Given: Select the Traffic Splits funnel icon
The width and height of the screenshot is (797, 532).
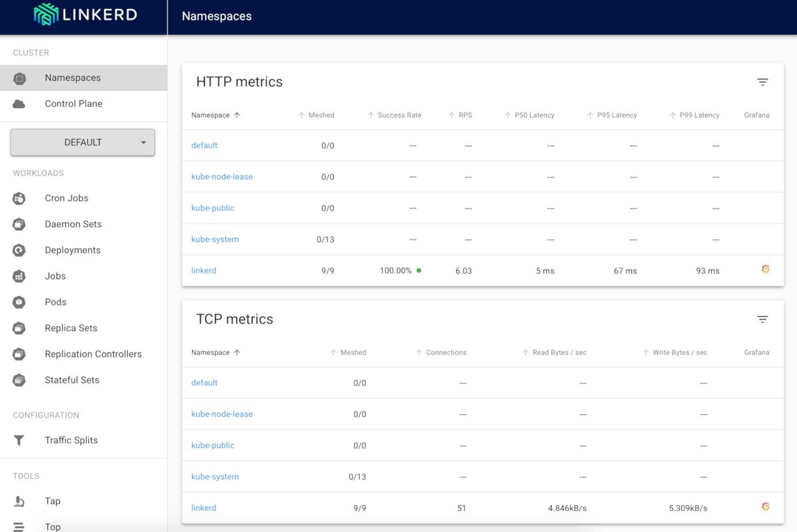Looking at the screenshot, I should click(x=19, y=440).
